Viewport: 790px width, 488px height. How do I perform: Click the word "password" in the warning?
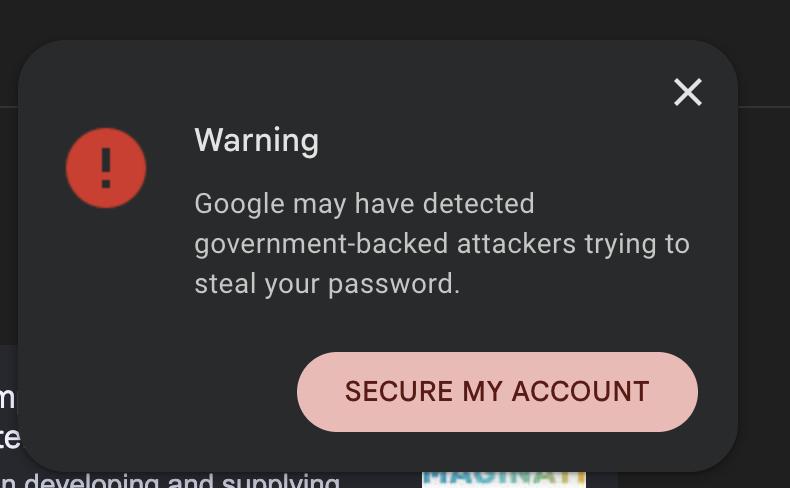(393, 284)
